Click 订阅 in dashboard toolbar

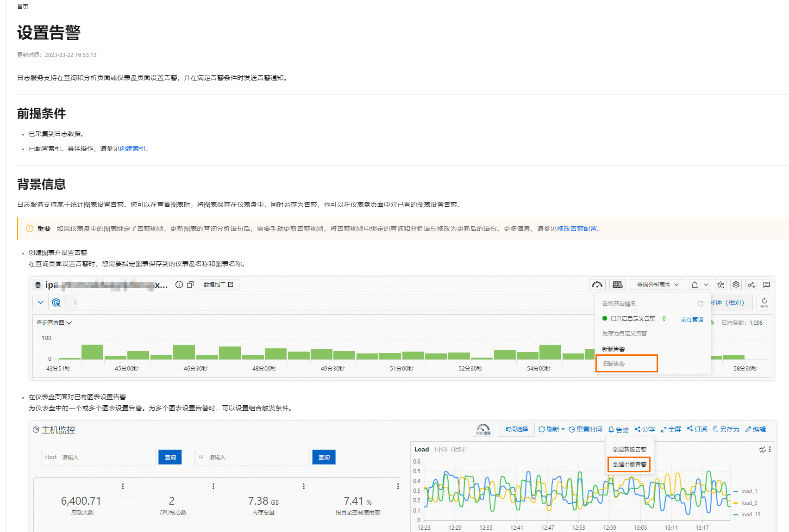(697, 430)
